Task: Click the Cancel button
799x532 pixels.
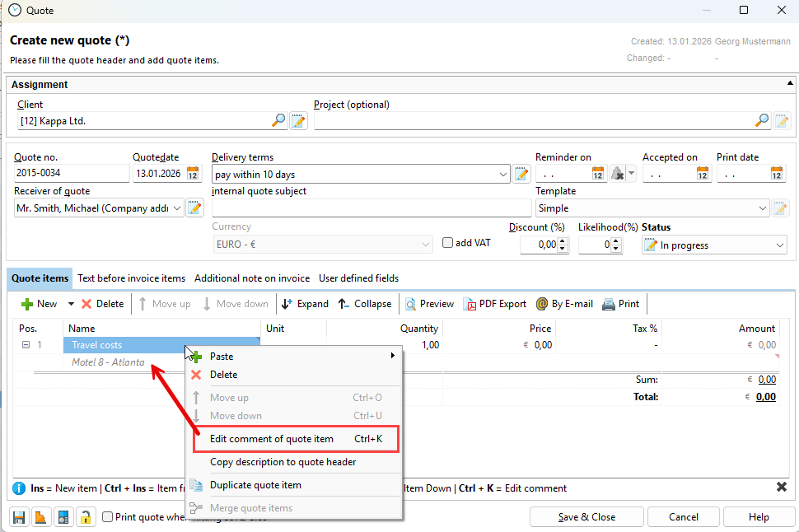Action: (683, 517)
